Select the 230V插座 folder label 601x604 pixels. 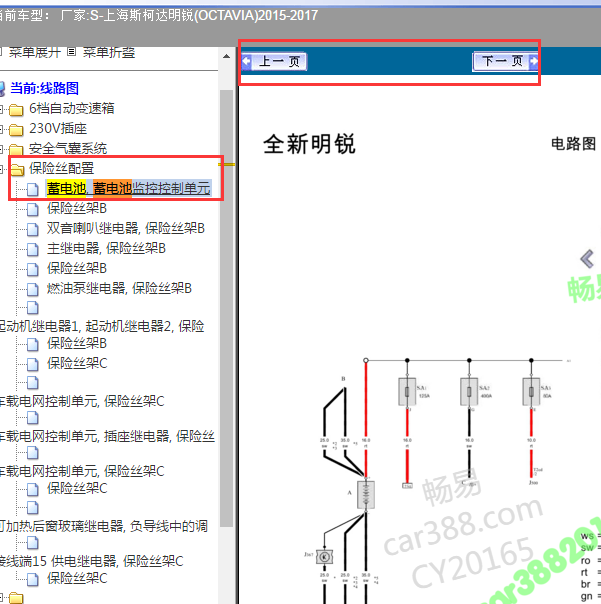coord(58,129)
